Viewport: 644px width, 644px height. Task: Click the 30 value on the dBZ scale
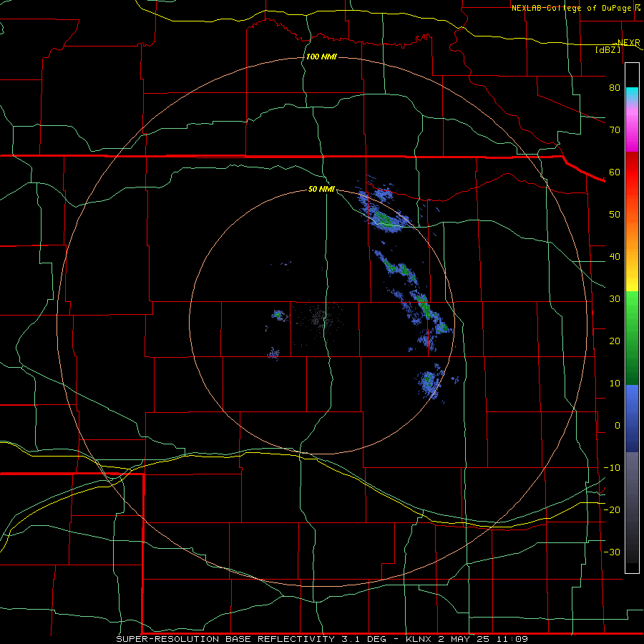pos(615,299)
